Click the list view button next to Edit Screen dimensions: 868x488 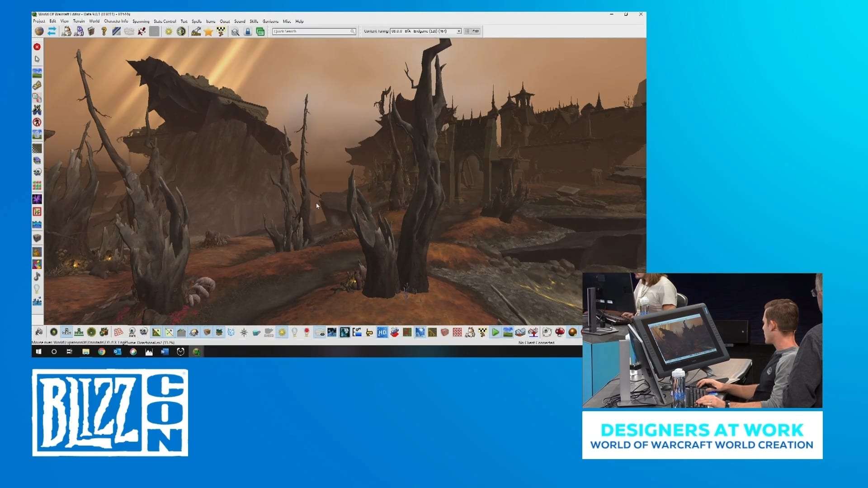point(467,31)
